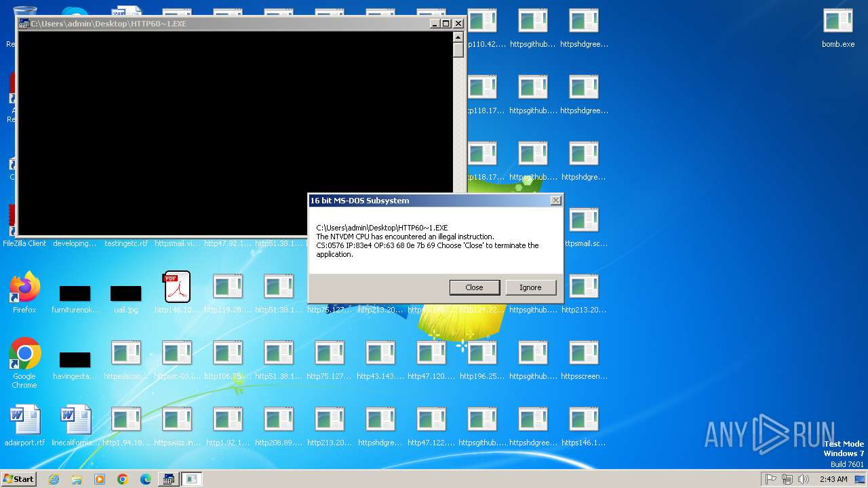Click the console scrollbar up arrow
This screenshot has height=488, width=868.
458,37
